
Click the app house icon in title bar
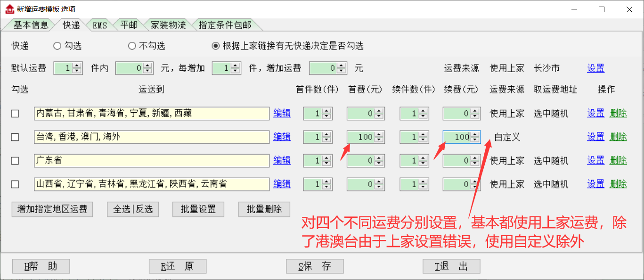pyautogui.click(x=9, y=9)
